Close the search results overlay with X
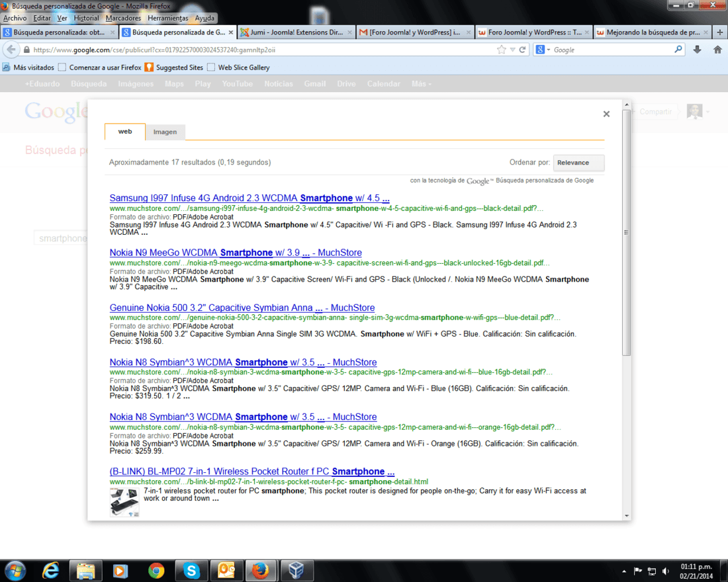 click(606, 114)
